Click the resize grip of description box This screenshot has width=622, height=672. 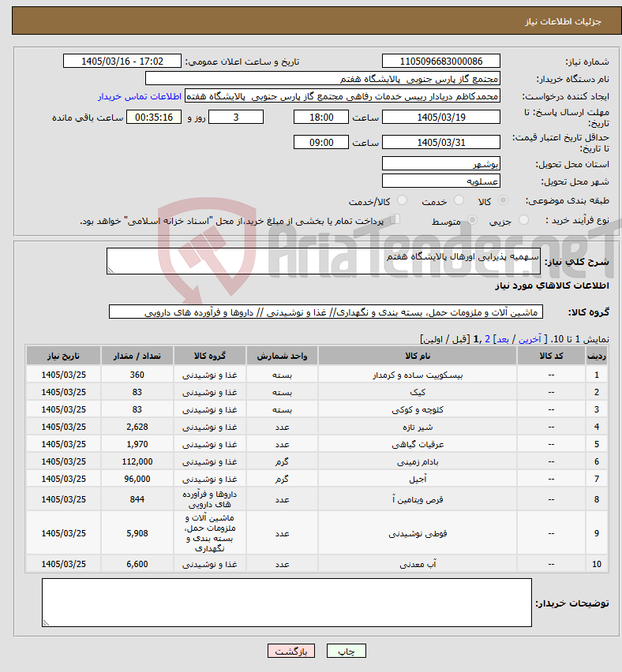click(111, 271)
